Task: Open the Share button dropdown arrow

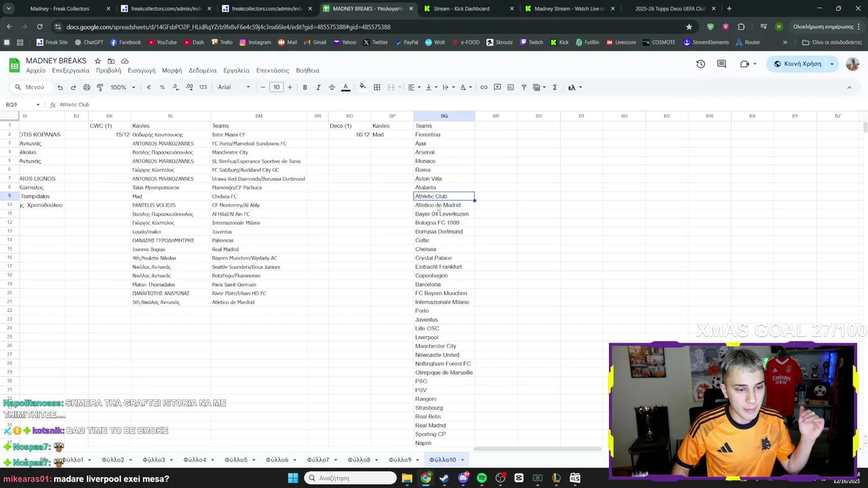Action: point(832,64)
